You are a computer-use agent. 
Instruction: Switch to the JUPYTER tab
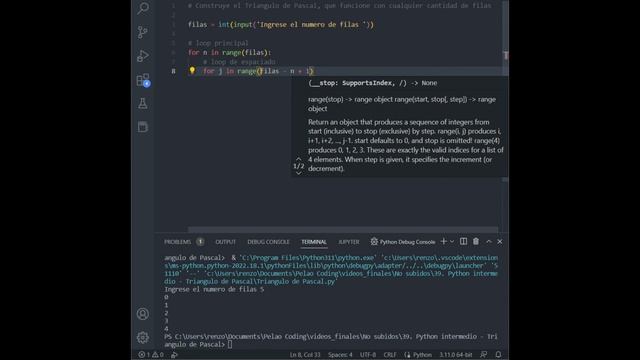click(349, 242)
